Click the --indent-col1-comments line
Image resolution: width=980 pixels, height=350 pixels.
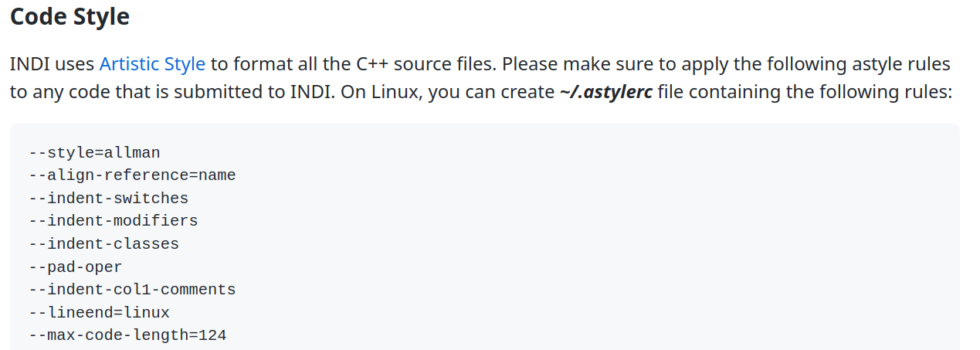coord(132,290)
